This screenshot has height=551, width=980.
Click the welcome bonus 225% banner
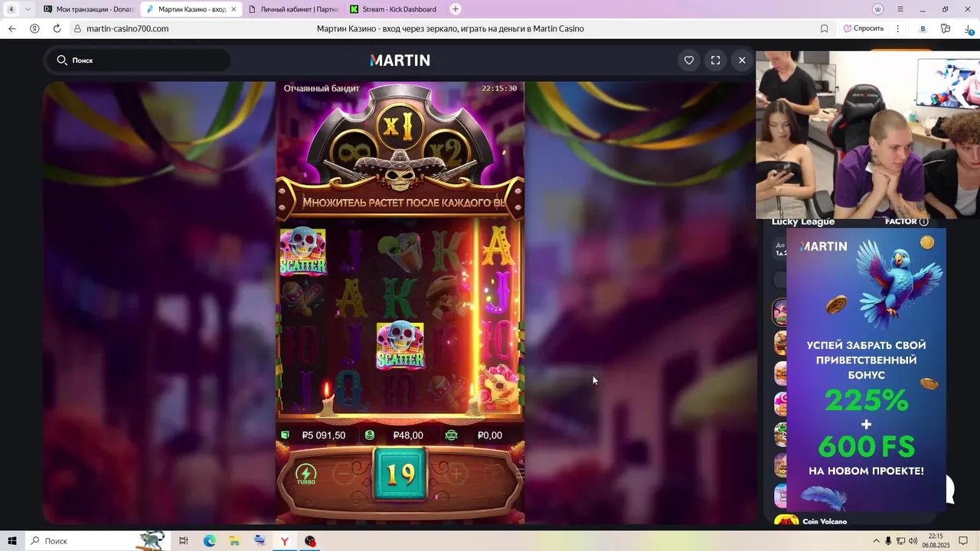click(x=866, y=370)
